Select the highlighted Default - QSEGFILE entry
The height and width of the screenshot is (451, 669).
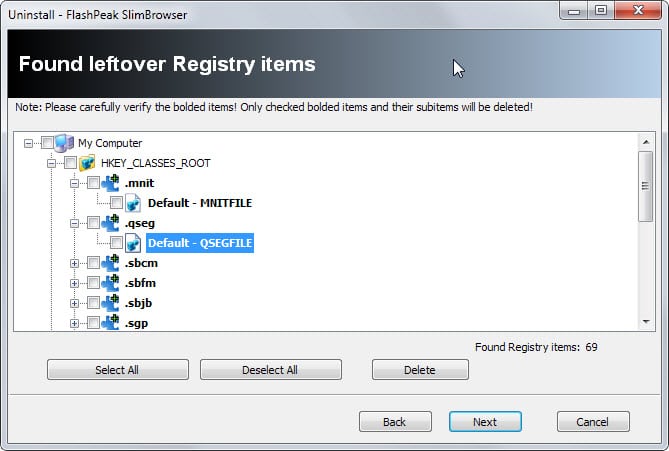(200, 243)
